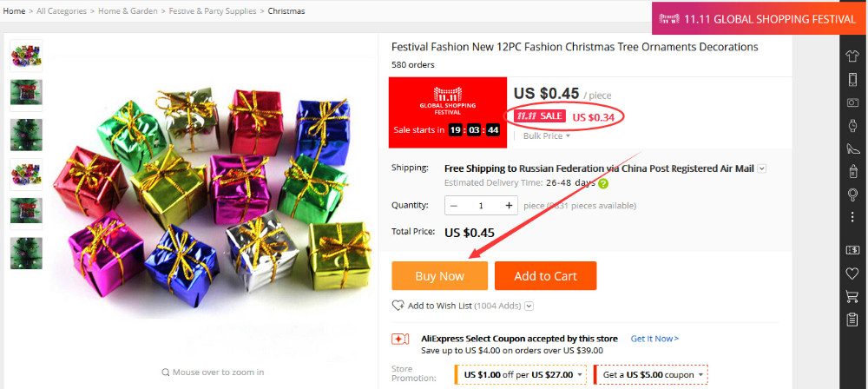The height and width of the screenshot is (389, 868).
Task: Select the first product thumbnail image
Action: click(x=26, y=55)
